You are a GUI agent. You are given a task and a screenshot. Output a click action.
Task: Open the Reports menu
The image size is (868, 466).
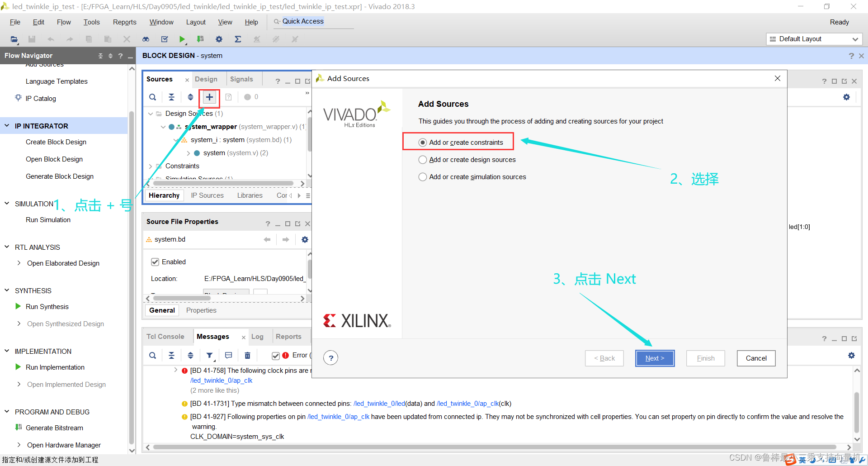[124, 22]
